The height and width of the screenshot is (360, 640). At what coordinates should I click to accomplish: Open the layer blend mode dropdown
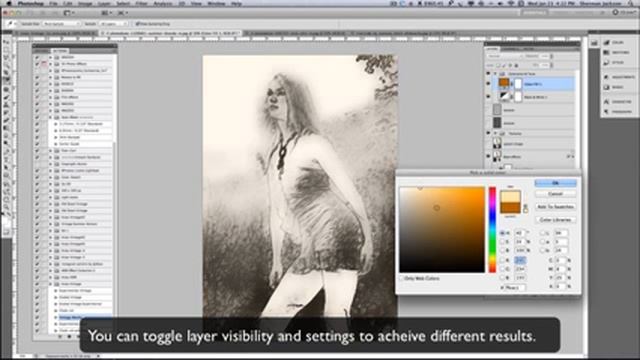(x=505, y=56)
